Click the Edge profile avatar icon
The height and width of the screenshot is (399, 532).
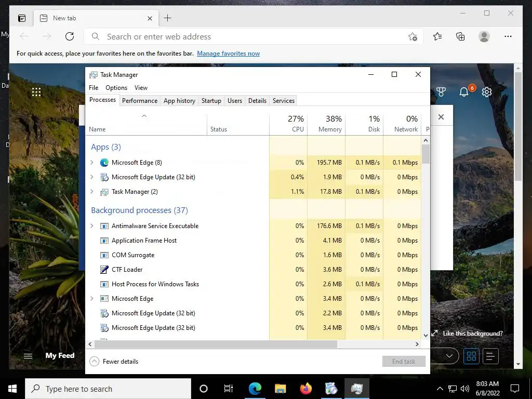pyautogui.click(x=484, y=36)
